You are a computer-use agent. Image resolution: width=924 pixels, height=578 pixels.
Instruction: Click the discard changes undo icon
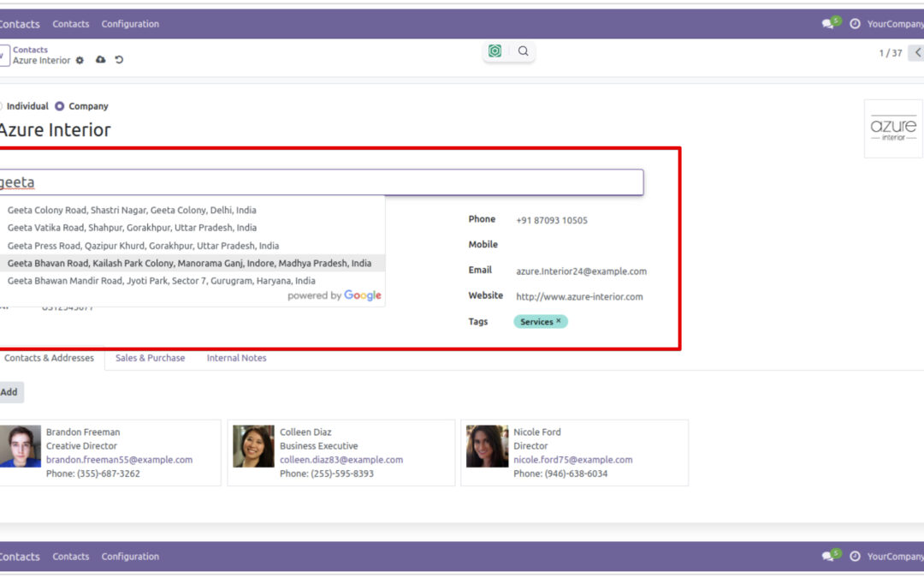coord(119,60)
